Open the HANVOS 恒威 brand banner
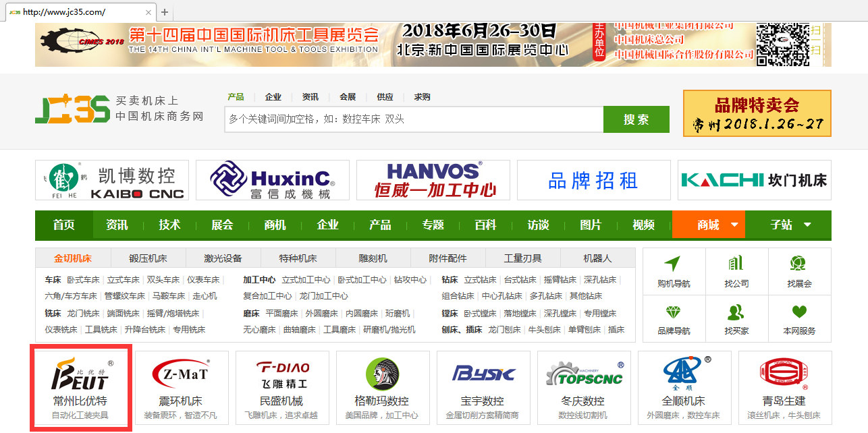 coord(433,180)
